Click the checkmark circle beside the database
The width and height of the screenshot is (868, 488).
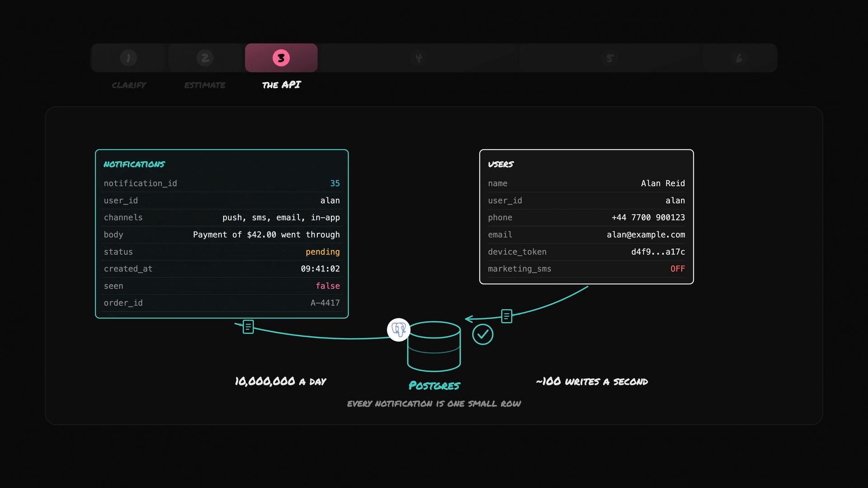[483, 334]
